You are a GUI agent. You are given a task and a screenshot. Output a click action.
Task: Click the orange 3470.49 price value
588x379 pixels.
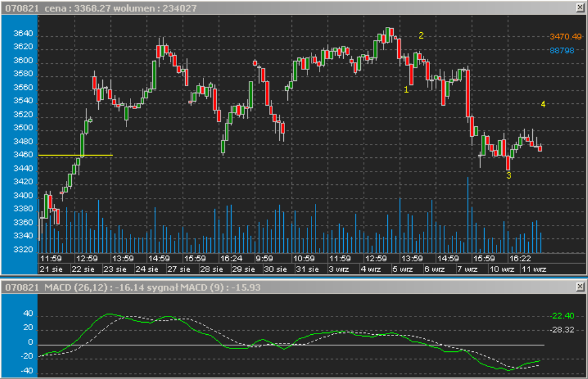click(566, 37)
